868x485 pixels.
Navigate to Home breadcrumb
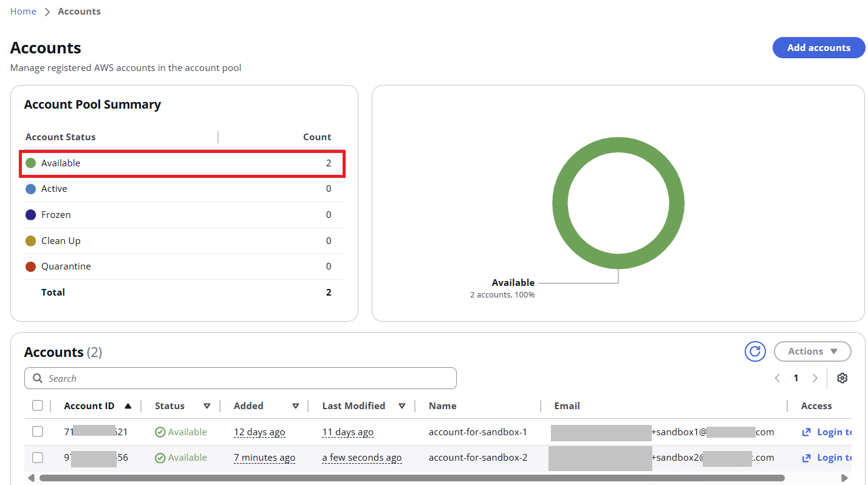click(23, 12)
